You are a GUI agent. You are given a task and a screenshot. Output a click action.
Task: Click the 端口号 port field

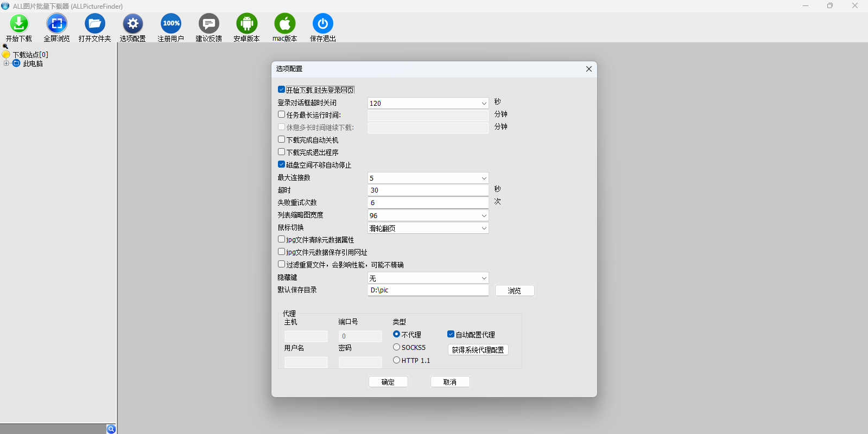coord(360,336)
